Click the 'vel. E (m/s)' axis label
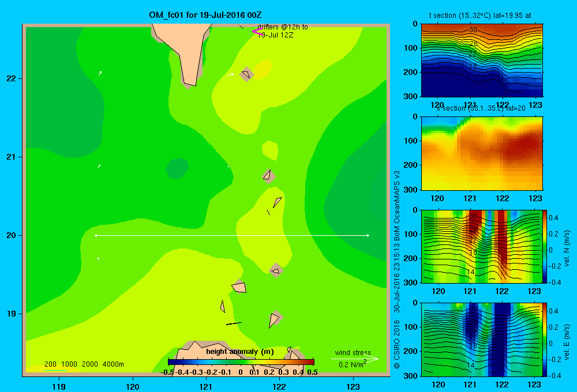577x392 pixels. [567, 342]
